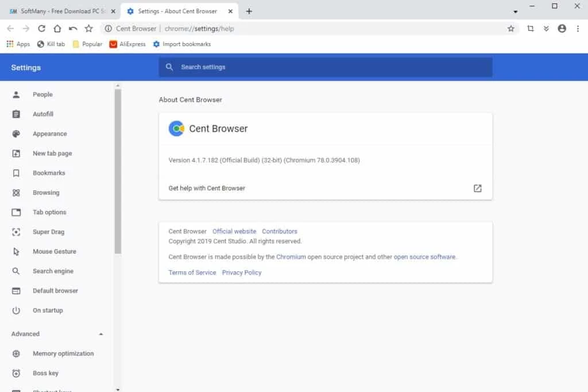Click the sidebar vertical scrollbar
588x392 pixels.
pos(118,172)
